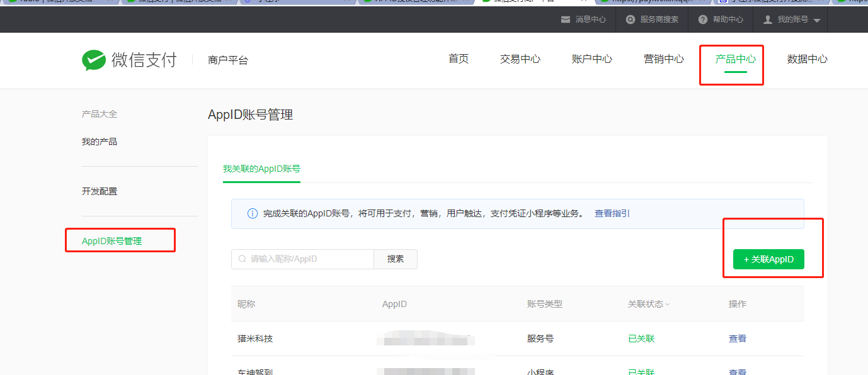Click the service provider search icon
Screen dimensions: 868x375
[x=631, y=20]
